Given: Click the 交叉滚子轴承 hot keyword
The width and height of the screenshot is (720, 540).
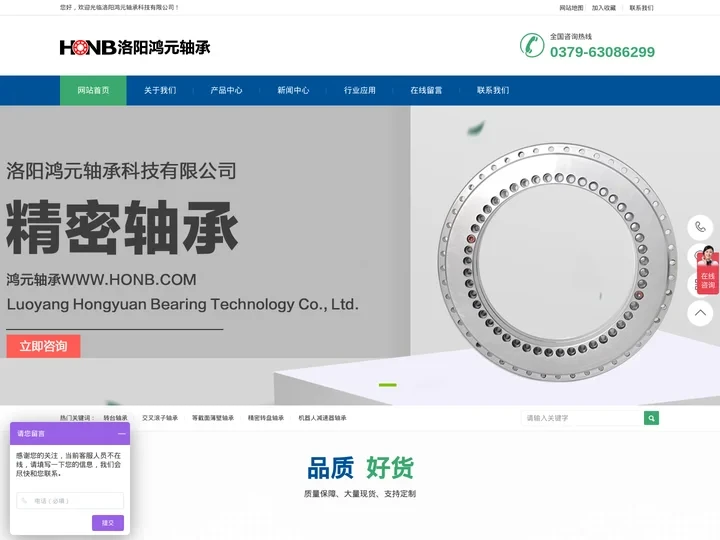Looking at the screenshot, I should [160, 418].
